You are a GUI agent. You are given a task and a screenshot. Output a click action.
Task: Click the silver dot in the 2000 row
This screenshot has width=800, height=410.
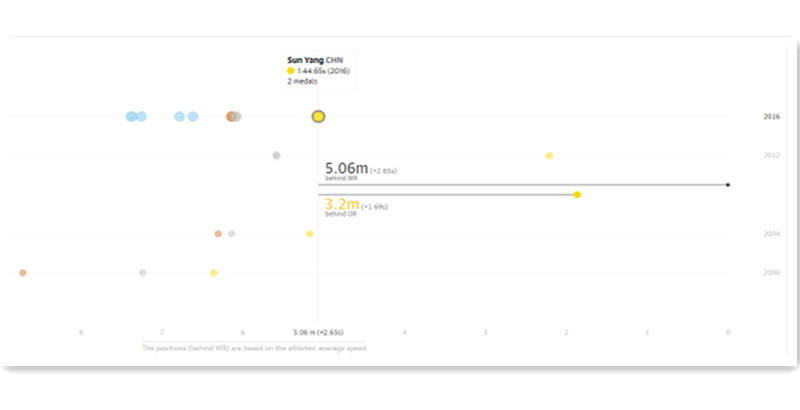pyautogui.click(x=143, y=273)
